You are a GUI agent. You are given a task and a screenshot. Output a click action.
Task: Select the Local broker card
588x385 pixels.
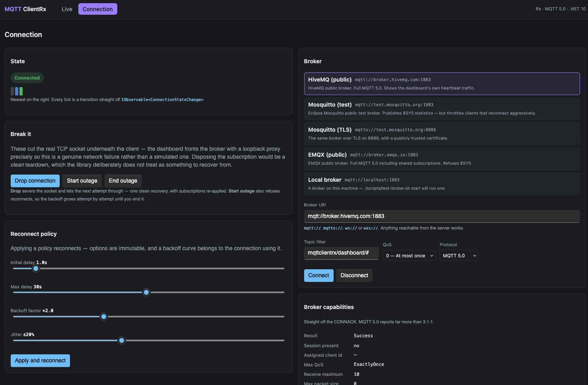click(x=442, y=184)
